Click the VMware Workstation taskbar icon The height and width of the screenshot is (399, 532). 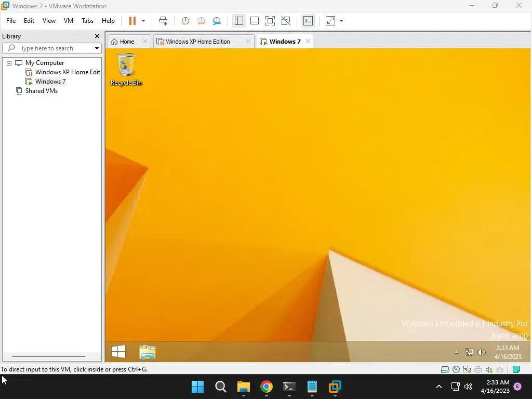coord(335,387)
